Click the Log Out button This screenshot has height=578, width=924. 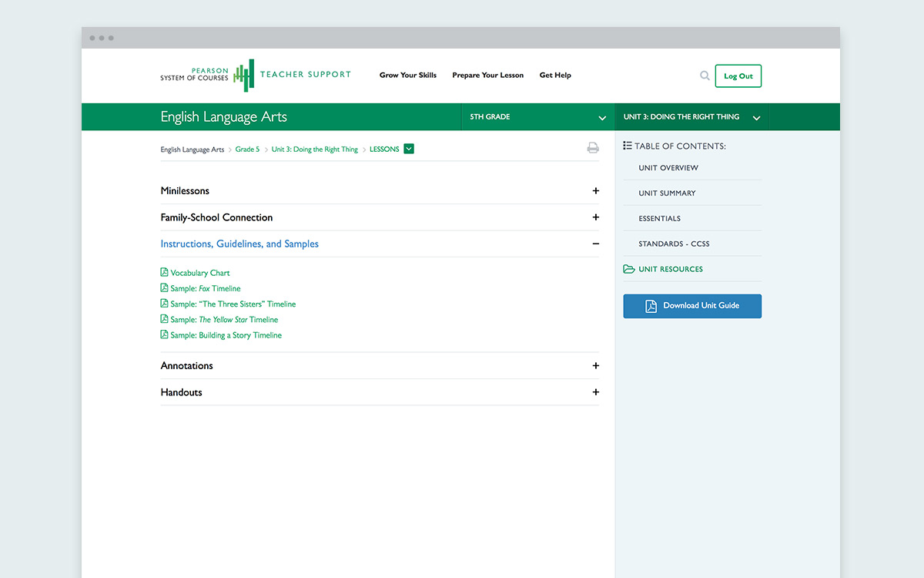coord(738,76)
